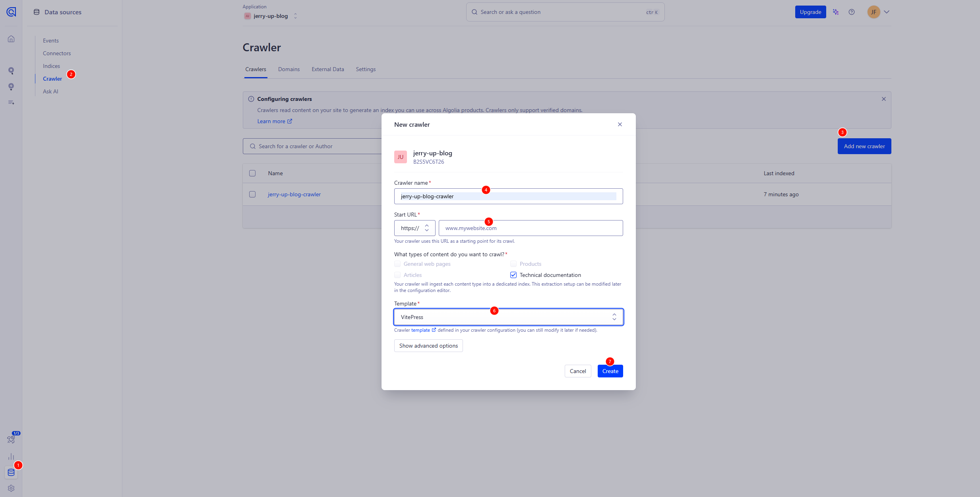Open Indices in the sidebar
Screen dimensions: 980x497
tap(51, 66)
